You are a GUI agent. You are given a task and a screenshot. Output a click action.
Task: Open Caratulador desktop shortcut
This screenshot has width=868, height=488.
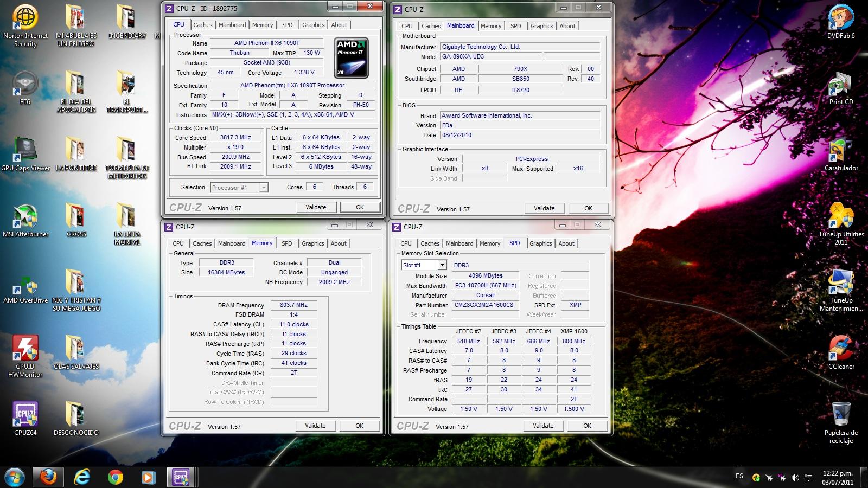[841, 155]
